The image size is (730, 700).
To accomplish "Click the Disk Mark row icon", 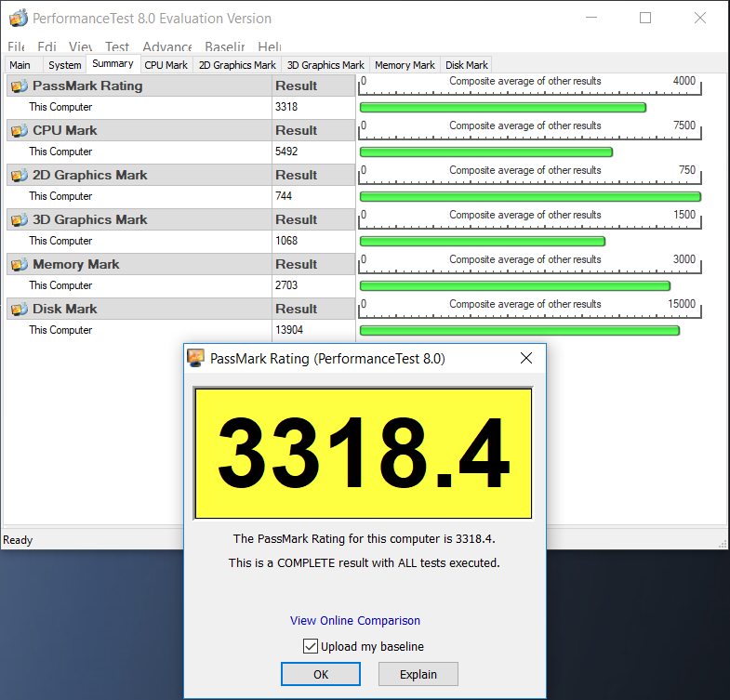I will [19, 310].
